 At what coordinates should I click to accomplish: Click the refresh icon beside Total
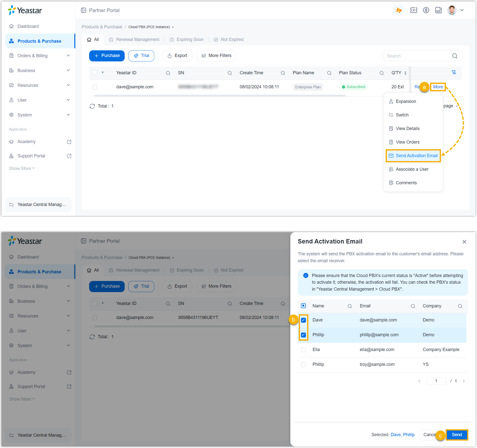[x=92, y=106]
